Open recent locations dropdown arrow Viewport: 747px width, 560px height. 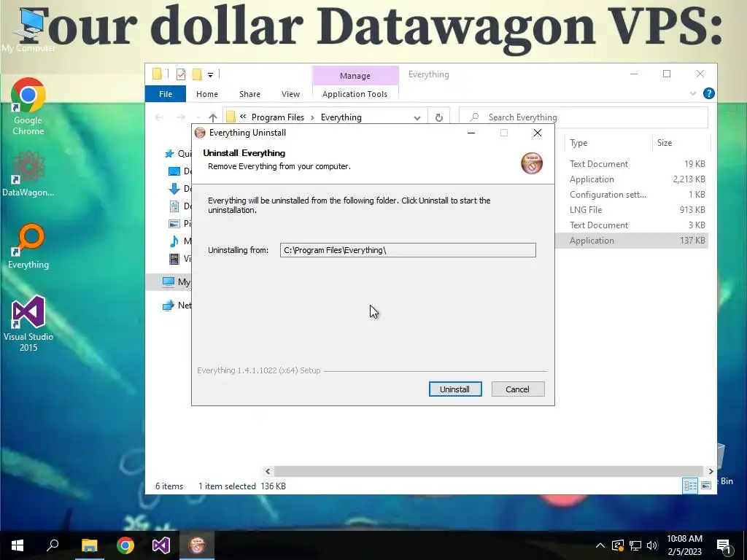click(198, 117)
